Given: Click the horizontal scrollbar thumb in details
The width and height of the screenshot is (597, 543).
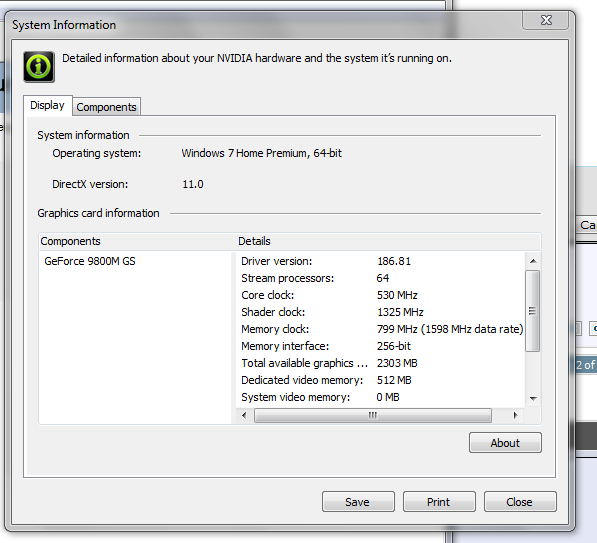Looking at the screenshot, I should click(x=373, y=415).
